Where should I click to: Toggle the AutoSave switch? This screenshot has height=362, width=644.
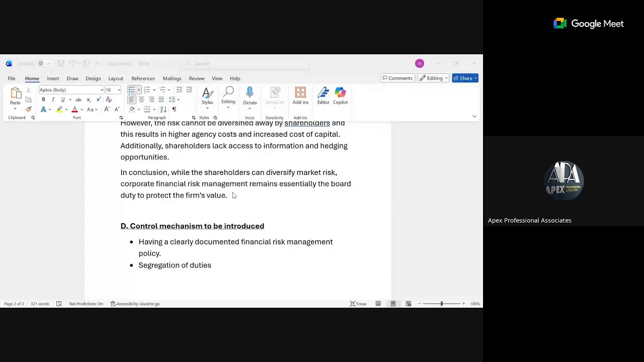pos(45,63)
